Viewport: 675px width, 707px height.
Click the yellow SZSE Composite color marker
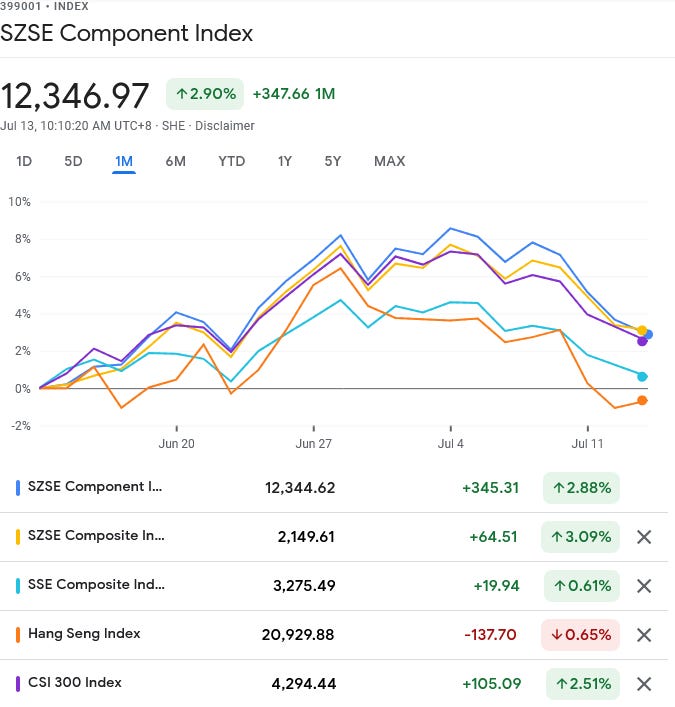18,537
